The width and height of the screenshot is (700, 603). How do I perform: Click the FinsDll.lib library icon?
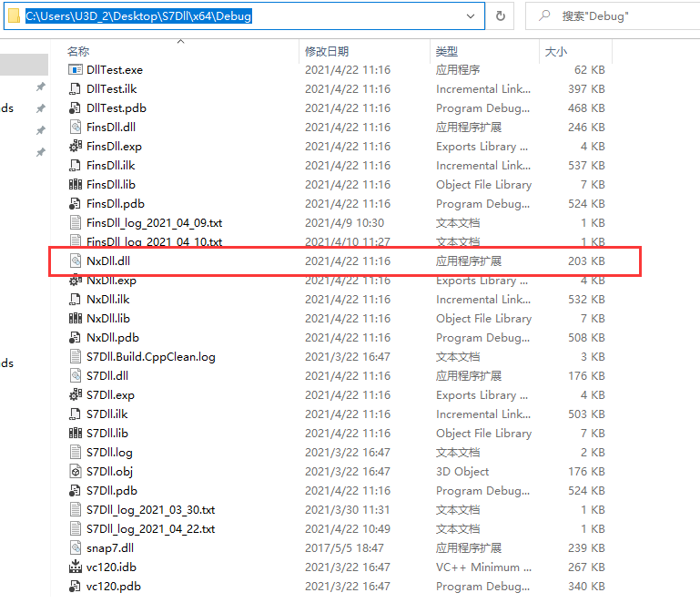coord(76,185)
